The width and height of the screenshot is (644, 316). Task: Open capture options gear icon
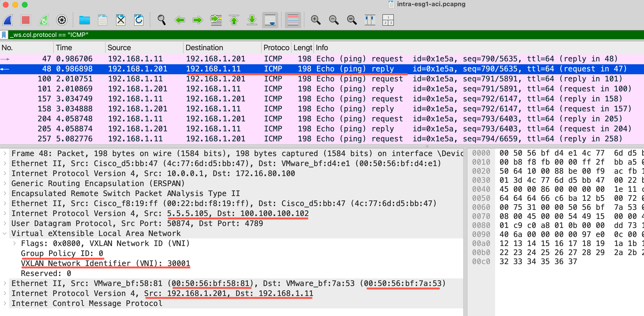(62, 20)
